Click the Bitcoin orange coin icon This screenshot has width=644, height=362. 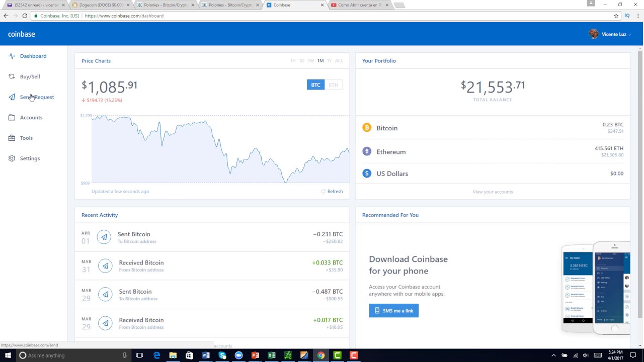click(x=367, y=128)
